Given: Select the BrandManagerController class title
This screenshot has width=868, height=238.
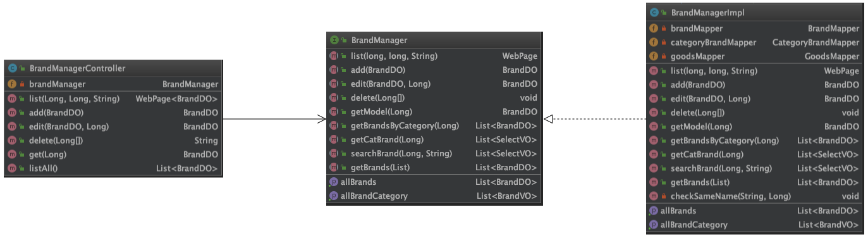Looking at the screenshot, I should tap(77, 68).
